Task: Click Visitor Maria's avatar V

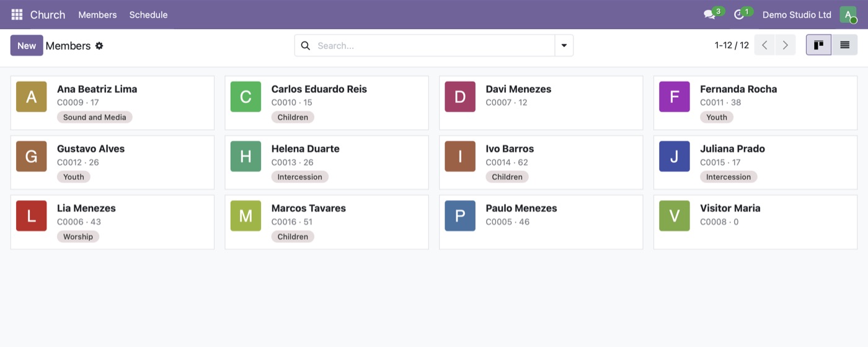Action: 675,216
